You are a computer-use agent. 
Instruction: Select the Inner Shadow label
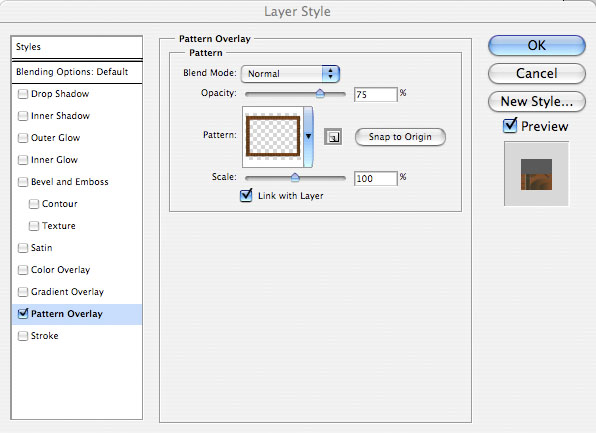click(x=60, y=116)
